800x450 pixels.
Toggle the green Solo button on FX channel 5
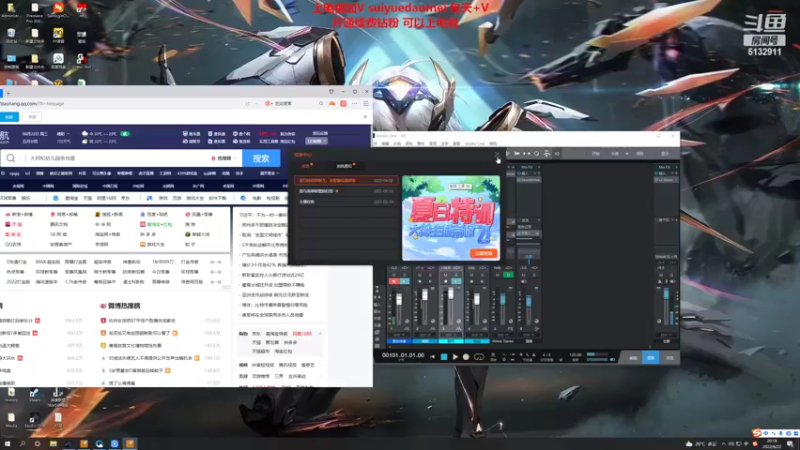coord(508,275)
